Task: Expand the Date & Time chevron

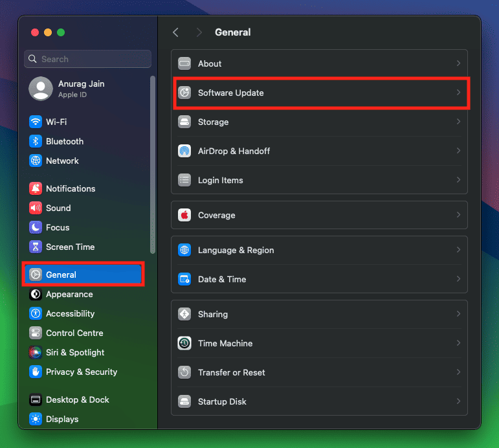Action: click(x=458, y=279)
